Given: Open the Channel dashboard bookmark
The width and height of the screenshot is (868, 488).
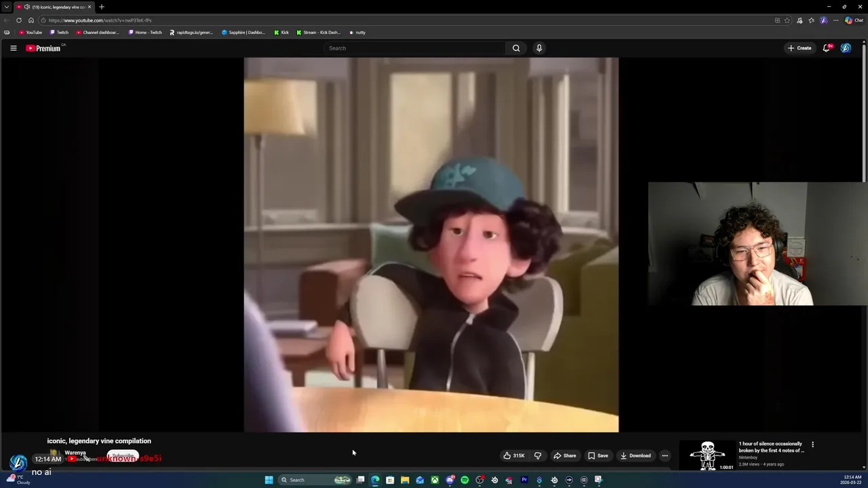Looking at the screenshot, I should [x=97, y=33].
